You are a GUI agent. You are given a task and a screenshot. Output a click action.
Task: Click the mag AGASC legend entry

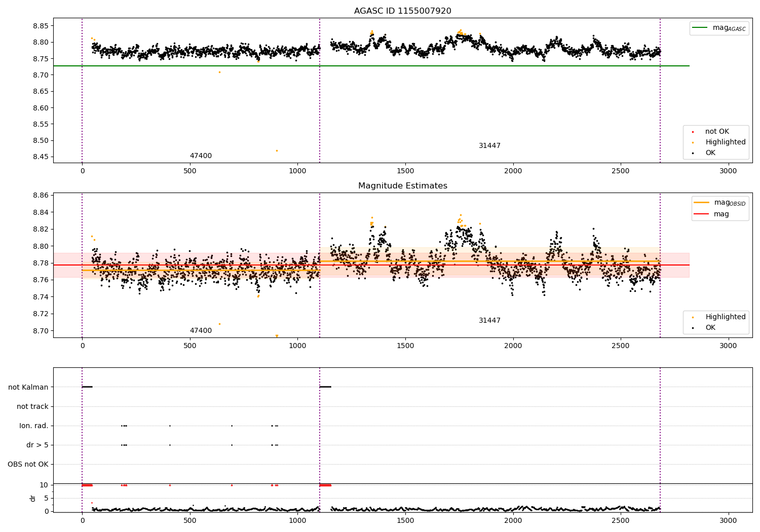pos(719,28)
